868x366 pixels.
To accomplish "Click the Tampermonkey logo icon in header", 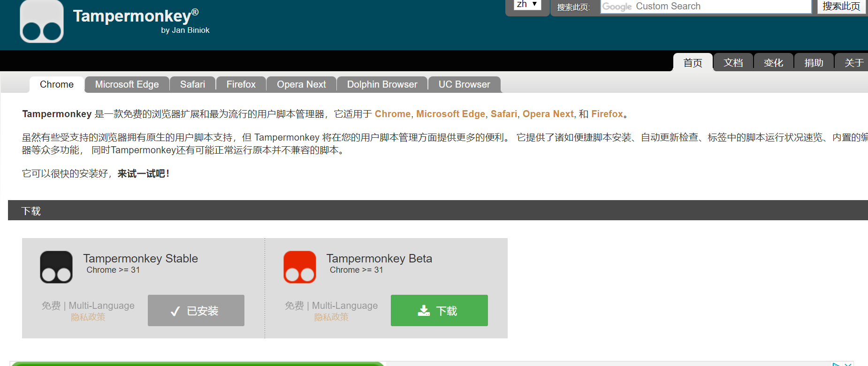I will tap(42, 22).
